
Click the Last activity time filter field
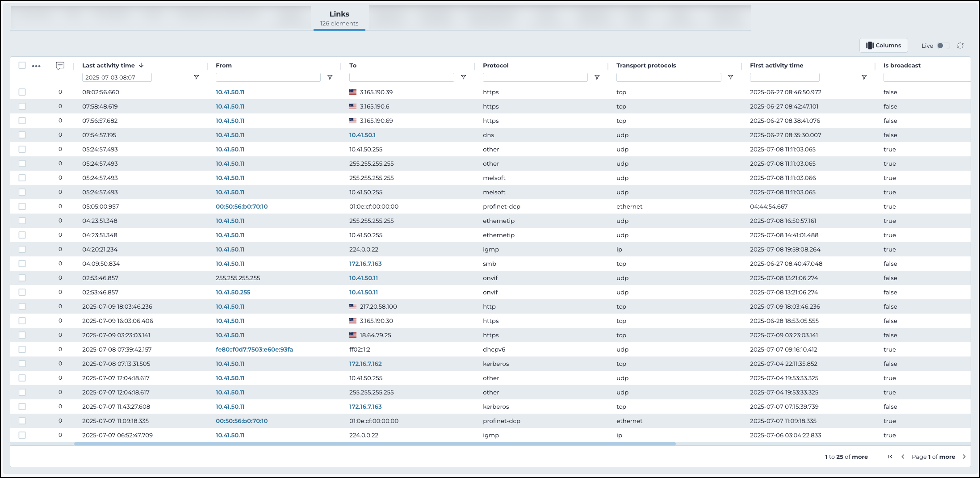[117, 77]
